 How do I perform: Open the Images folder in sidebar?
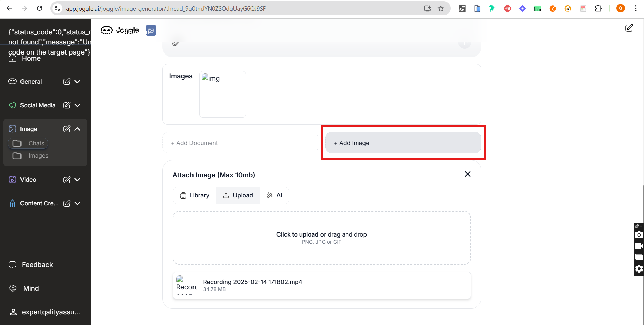[38, 156]
